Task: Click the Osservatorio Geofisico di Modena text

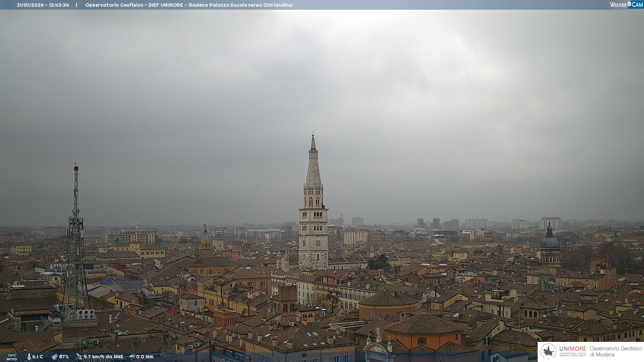Action: pos(616,352)
